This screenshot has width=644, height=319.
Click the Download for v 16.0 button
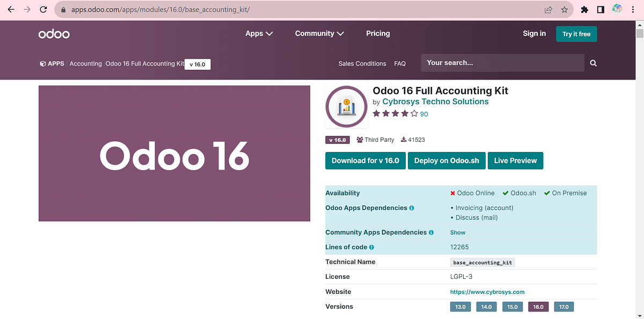point(365,160)
